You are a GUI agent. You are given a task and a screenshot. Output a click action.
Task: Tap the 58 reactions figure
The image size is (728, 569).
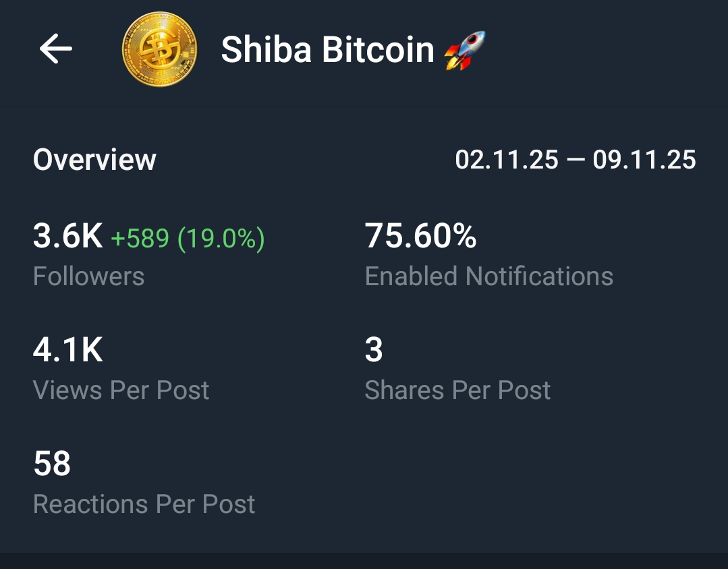click(52, 465)
